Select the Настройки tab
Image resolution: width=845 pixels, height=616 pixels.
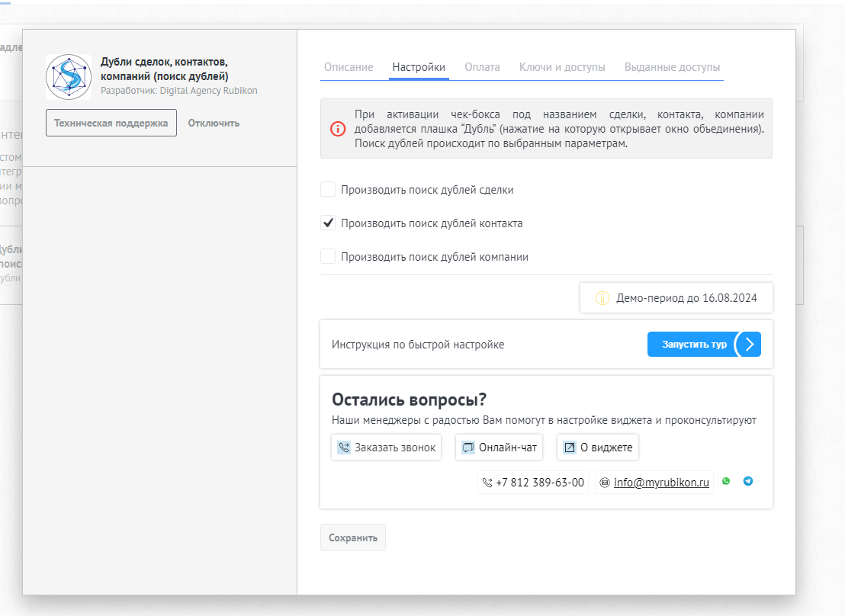click(419, 67)
